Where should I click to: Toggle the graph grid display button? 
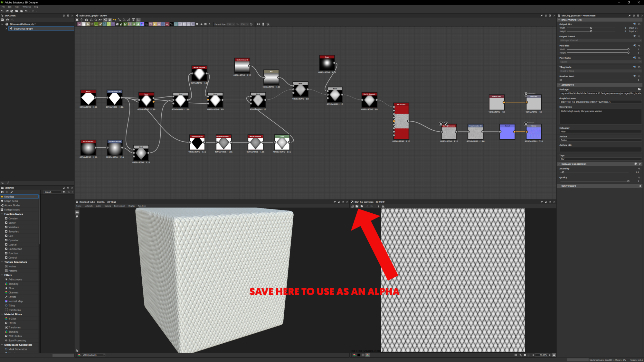(138, 20)
